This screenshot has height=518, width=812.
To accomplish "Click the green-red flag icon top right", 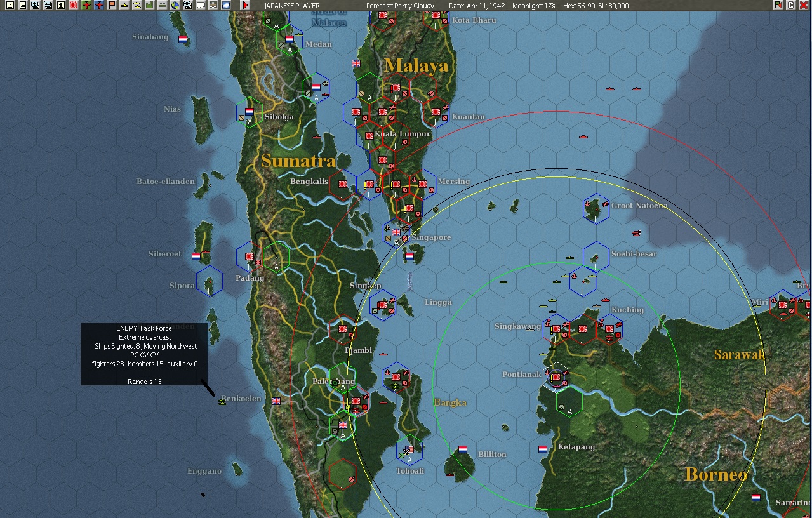I will coord(778,5).
